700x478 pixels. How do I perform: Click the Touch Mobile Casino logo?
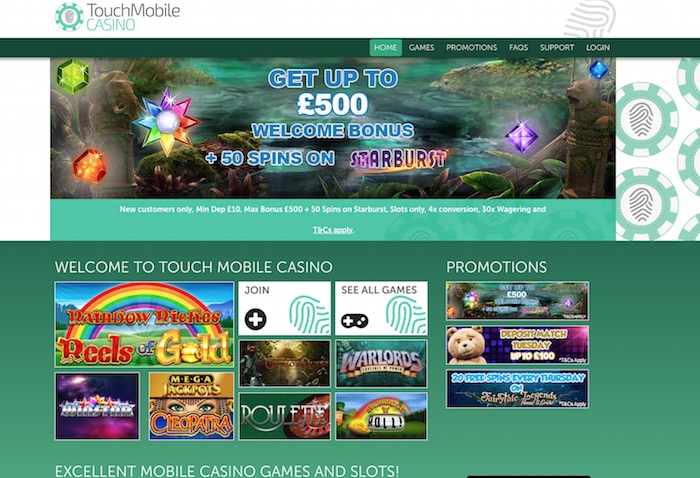(117, 17)
